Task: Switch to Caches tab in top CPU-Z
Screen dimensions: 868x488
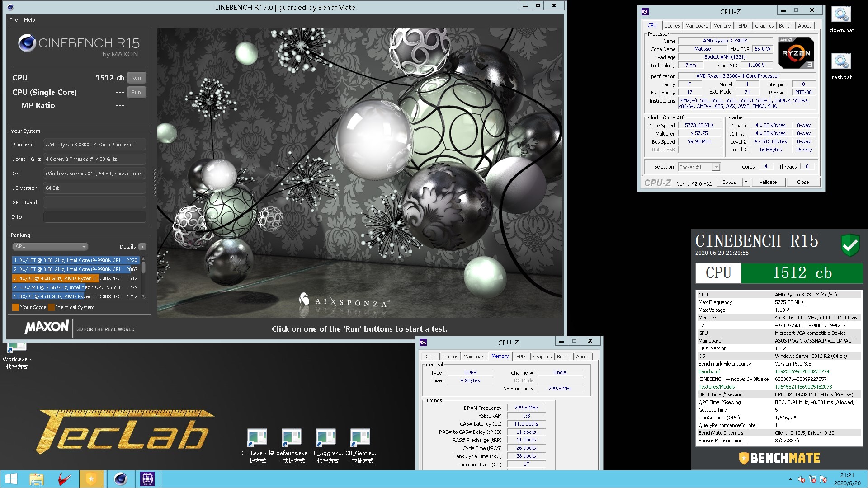Action: pyautogui.click(x=672, y=26)
